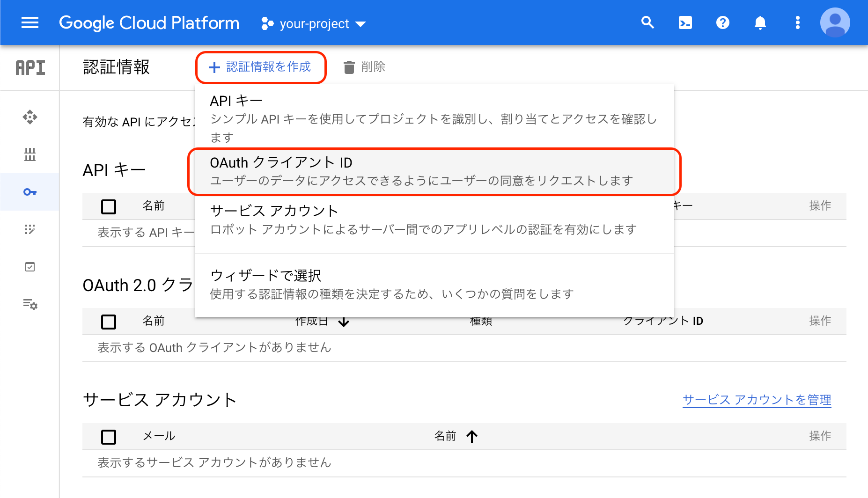Click the 表示する OAuth クライアントがありません text
This screenshot has height=498, width=868.
pyautogui.click(x=214, y=348)
